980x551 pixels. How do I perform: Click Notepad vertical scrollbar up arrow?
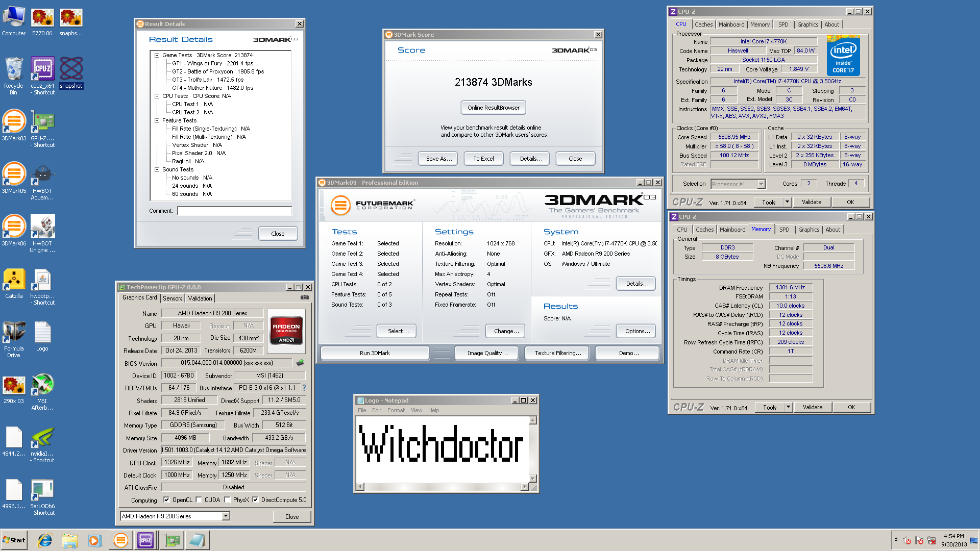(x=533, y=420)
